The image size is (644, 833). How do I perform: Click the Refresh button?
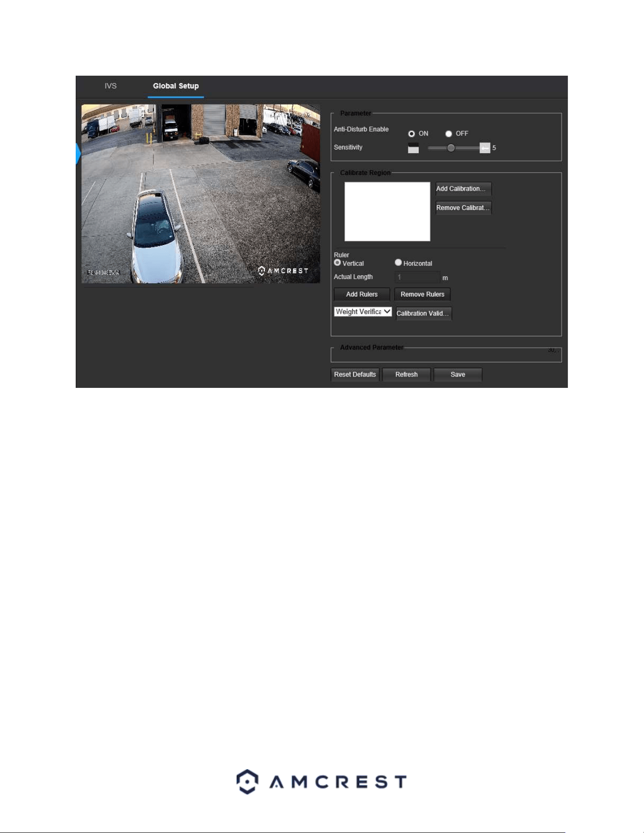click(406, 375)
